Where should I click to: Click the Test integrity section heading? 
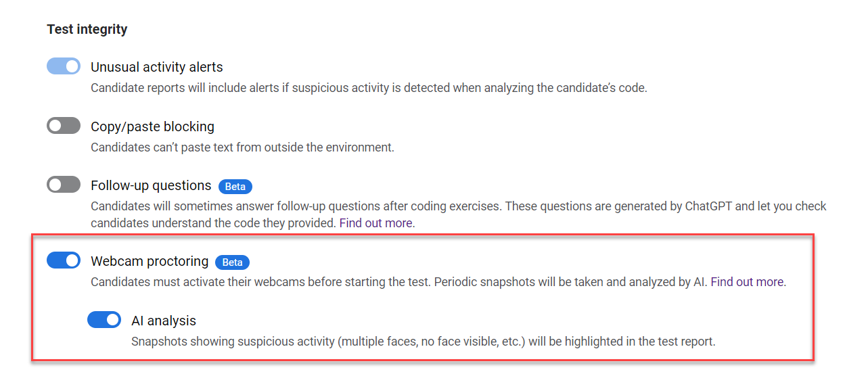[87, 29]
